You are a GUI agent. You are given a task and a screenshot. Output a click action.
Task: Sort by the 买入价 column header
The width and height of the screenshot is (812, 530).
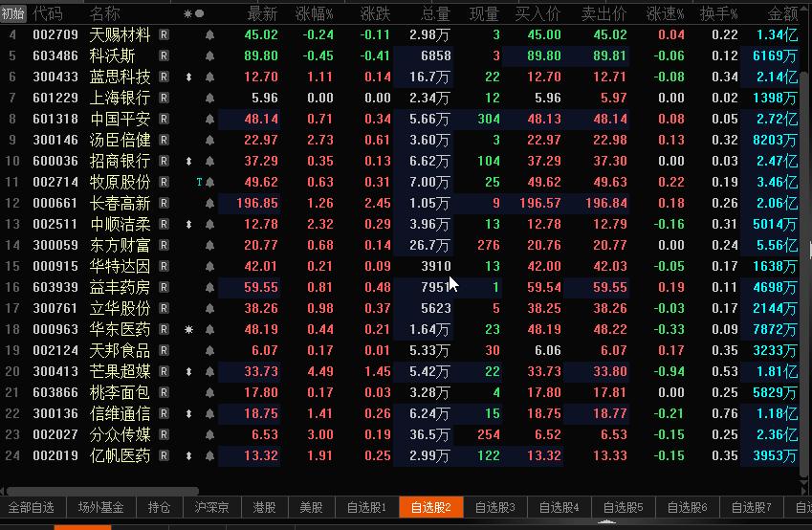(x=538, y=14)
